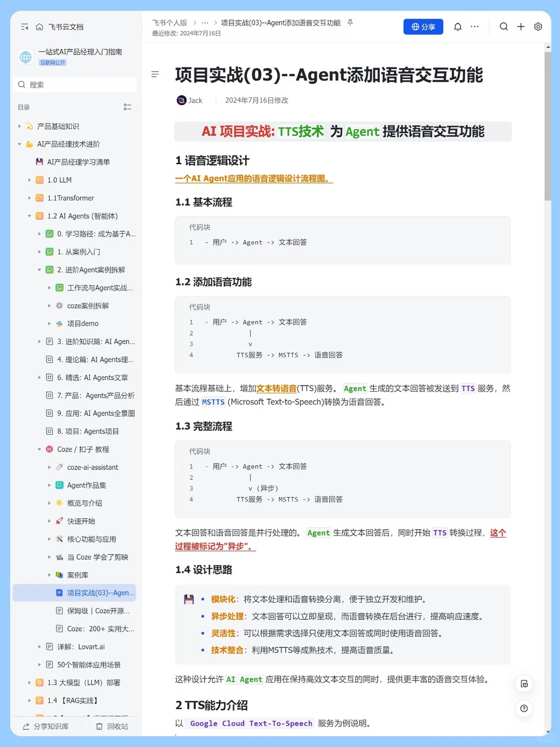Click the 快速开始 rocket icon
This screenshot has height=747, width=560.
pyautogui.click(x=60, y=521)
